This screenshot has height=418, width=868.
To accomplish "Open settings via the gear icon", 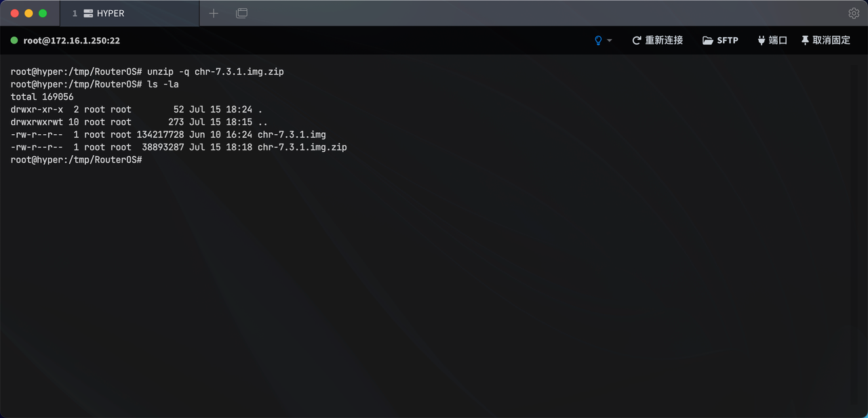I will 854,13.
